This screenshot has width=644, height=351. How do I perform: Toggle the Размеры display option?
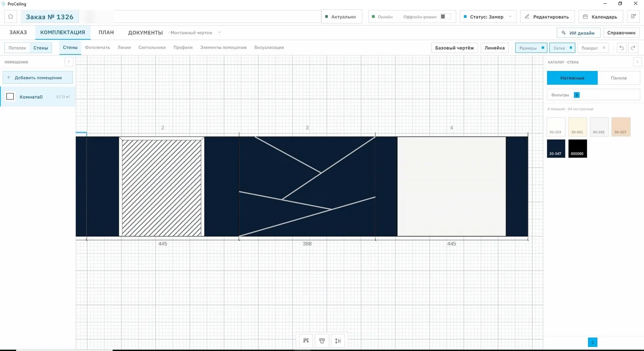pyautogui.click(x=531, y=48)
